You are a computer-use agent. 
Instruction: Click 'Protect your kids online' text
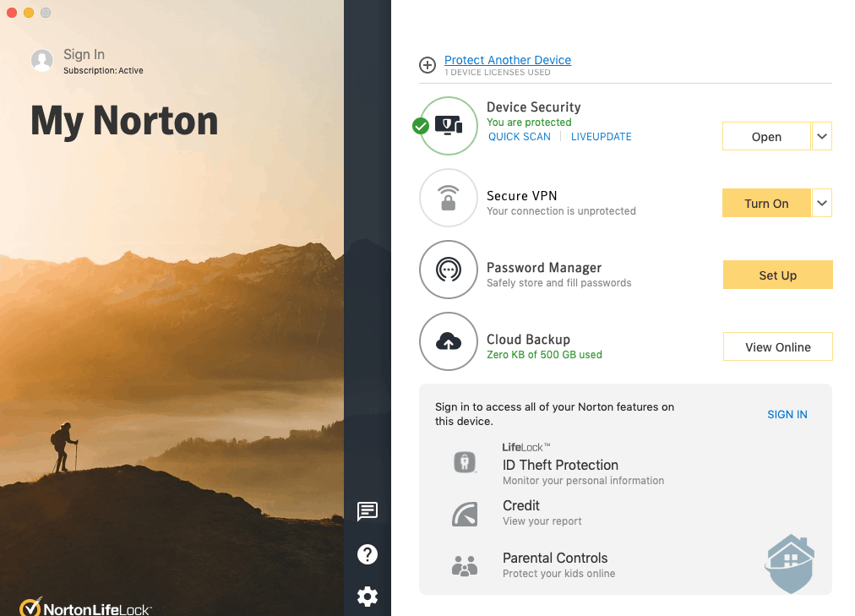pyautogui.click(x=558, y=574)
